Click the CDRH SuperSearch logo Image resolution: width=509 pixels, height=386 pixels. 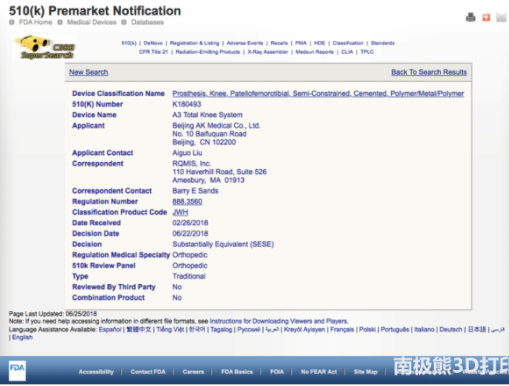click(x=44, y=47)
